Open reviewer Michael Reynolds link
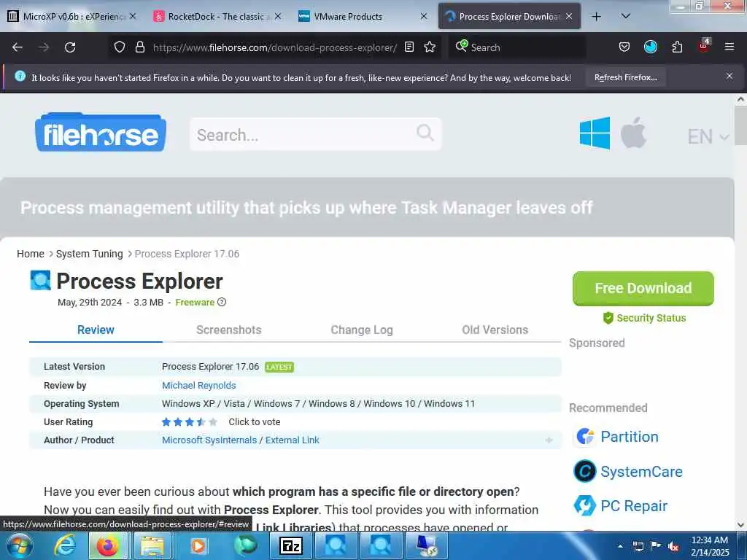 coord(198,385)
